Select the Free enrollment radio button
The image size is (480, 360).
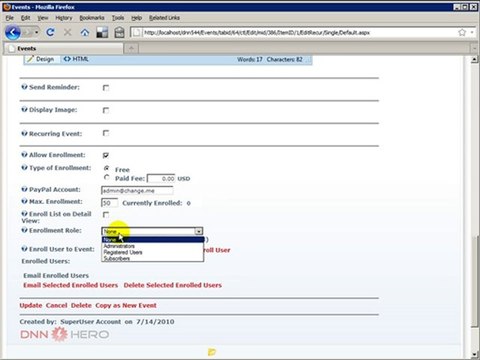(x=107, y=168)
